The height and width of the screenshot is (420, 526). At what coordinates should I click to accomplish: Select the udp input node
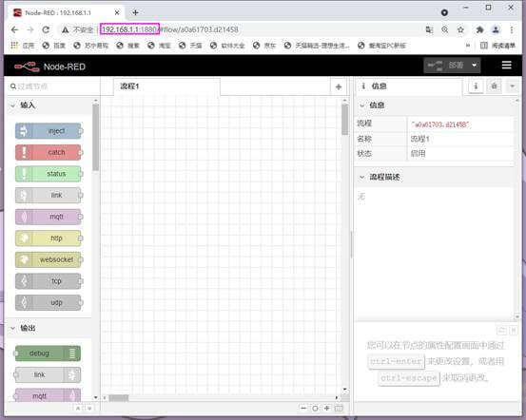[x=49, y=303]
